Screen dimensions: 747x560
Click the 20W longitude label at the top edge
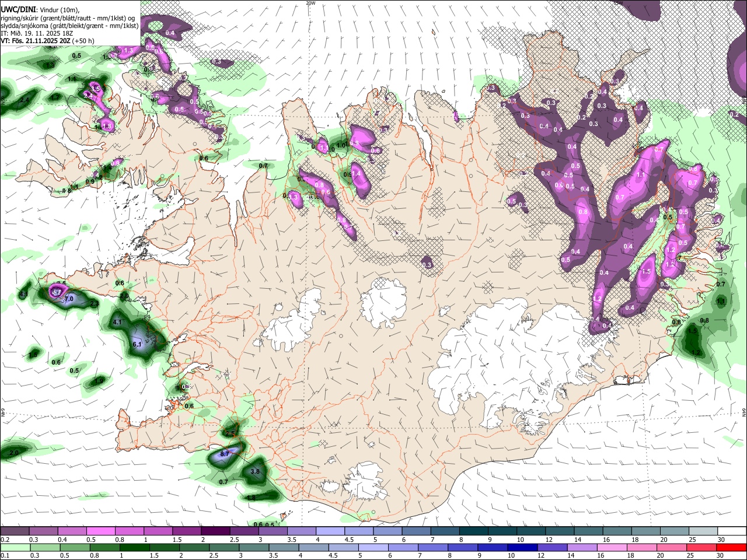pyautogui.click(x=310, y=3)
